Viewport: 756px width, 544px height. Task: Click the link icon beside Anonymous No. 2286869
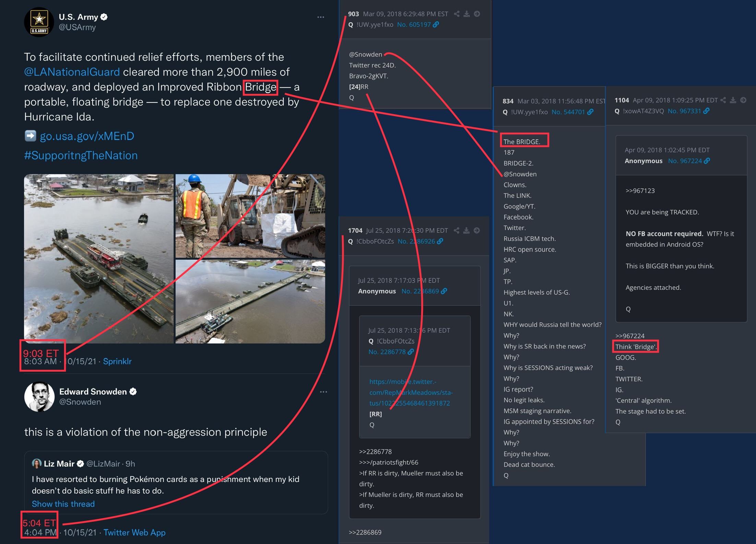point(444,291)
